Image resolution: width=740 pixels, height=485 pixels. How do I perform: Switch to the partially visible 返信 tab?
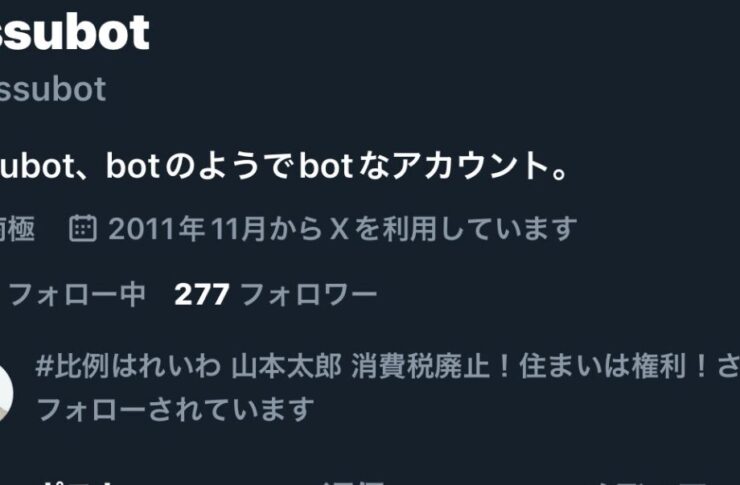point(354,483)
